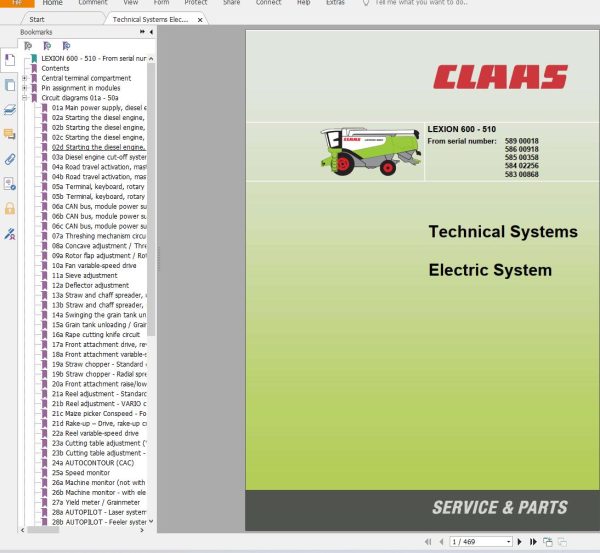Click the first bookmark toolbar icon
600x553 pixels.
click(28, 46)
